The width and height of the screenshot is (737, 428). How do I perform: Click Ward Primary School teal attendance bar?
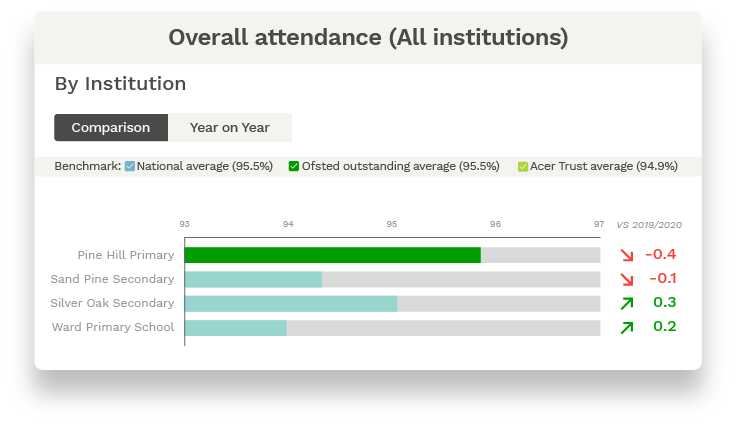coord(236,327)
